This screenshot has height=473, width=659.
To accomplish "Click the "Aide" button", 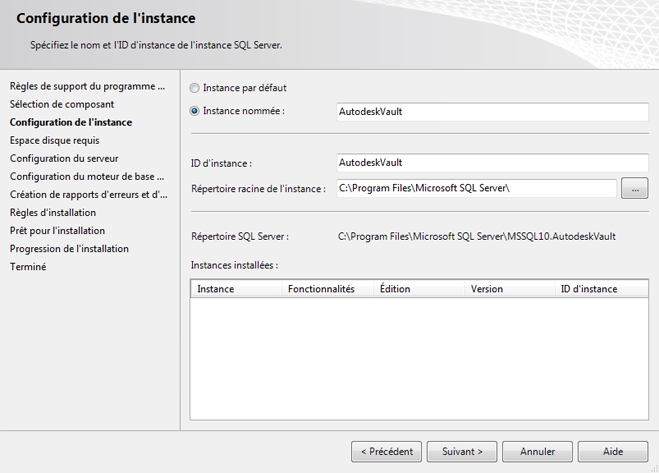I will (613, 452).
